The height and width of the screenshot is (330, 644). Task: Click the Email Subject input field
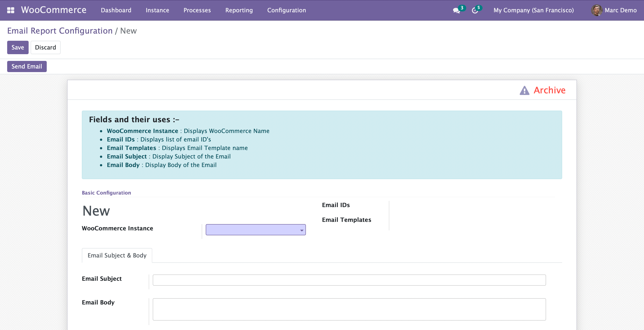click(x=349, y=280)
